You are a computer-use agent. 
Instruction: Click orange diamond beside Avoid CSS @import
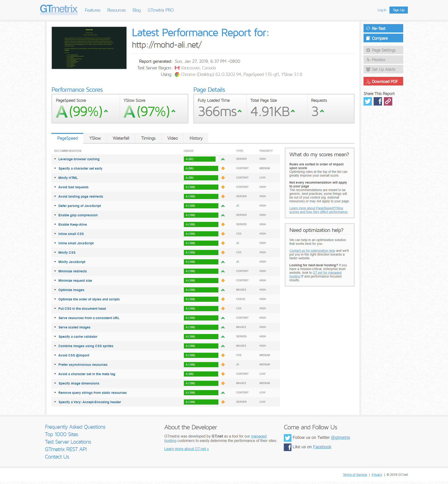tap(223, 355)
